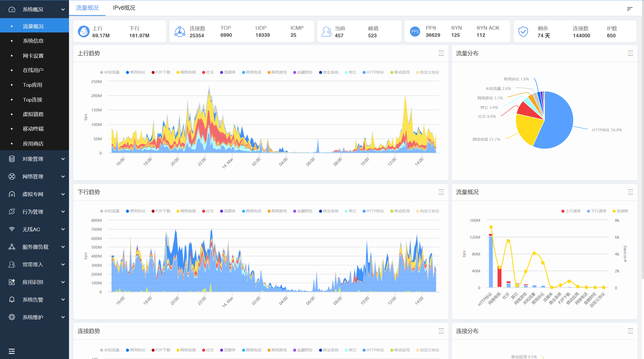Image resolution: width=644 pixels, height=359 pixels.
Task: Toggle 网络电视 legend in 下行趋势 chart
Action: pyautogui.click(x=186, y=211)
